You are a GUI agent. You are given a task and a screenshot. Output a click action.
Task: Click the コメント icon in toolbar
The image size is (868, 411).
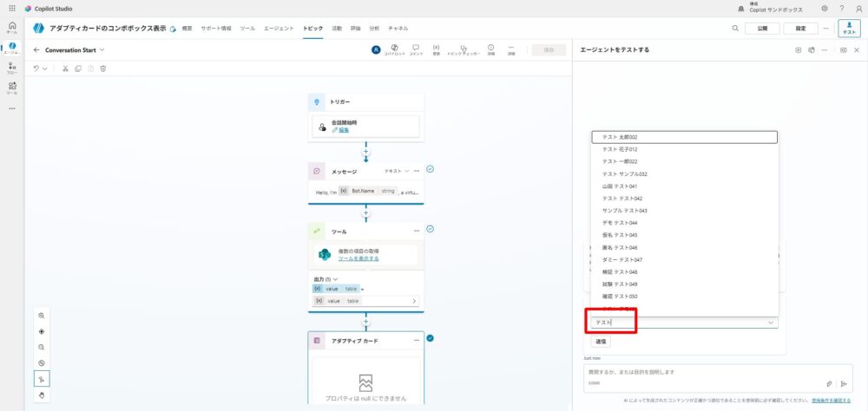416,49
